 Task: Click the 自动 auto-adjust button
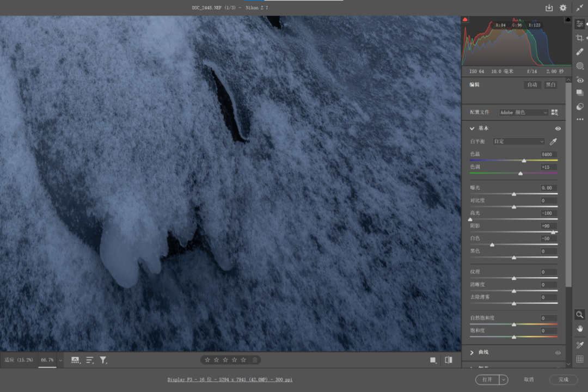click(532, 85)
